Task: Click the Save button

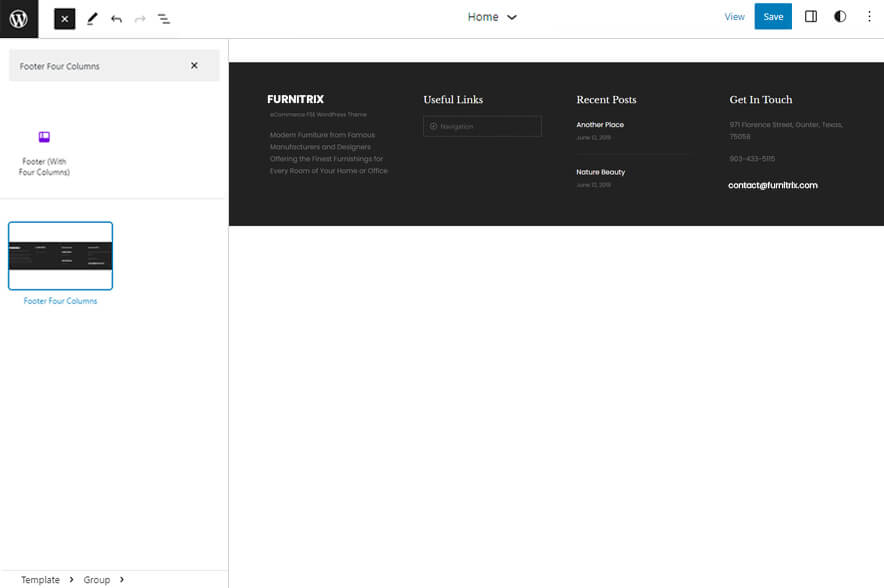Action: [x=773, y=16]
